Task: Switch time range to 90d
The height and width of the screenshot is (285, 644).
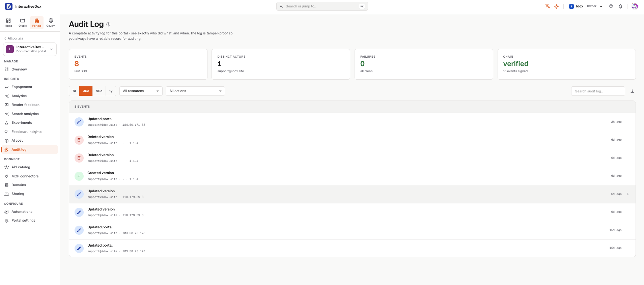Action: [99, 91]
